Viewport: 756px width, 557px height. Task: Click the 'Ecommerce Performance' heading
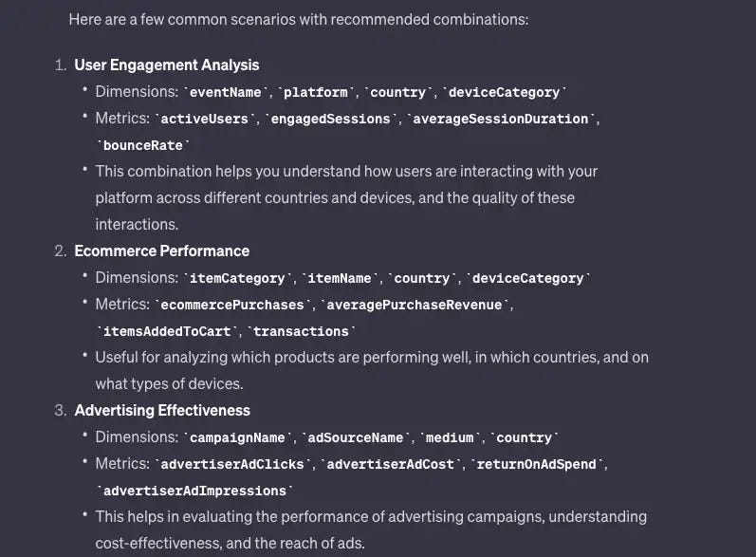(162, 251)
